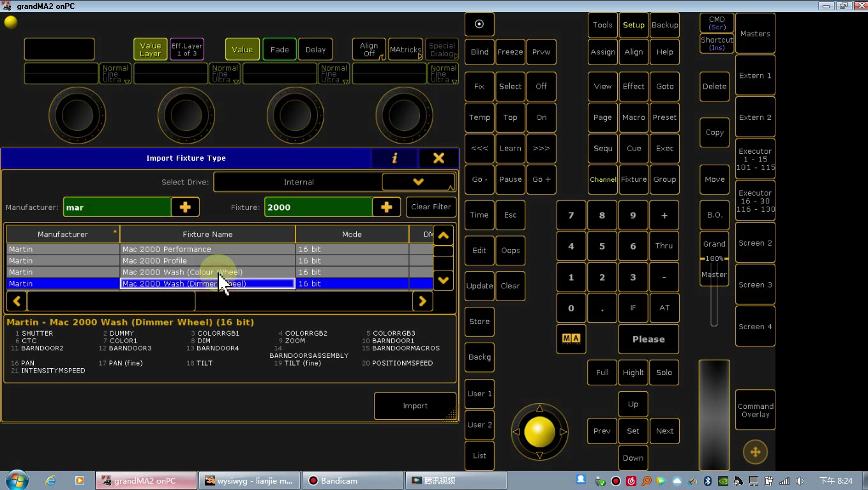Click the Please key

[648, 339]
